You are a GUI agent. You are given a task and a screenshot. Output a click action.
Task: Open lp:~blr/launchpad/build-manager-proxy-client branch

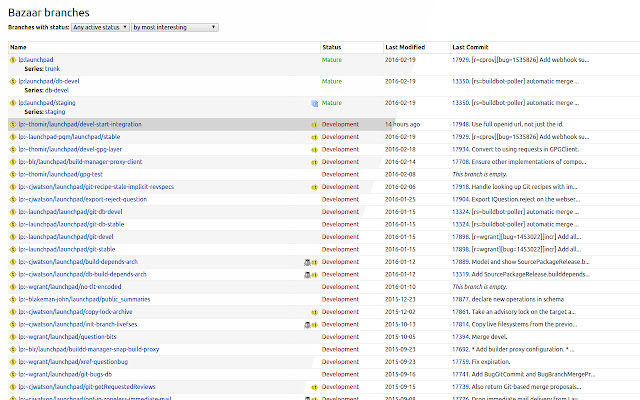click(80, 162)
